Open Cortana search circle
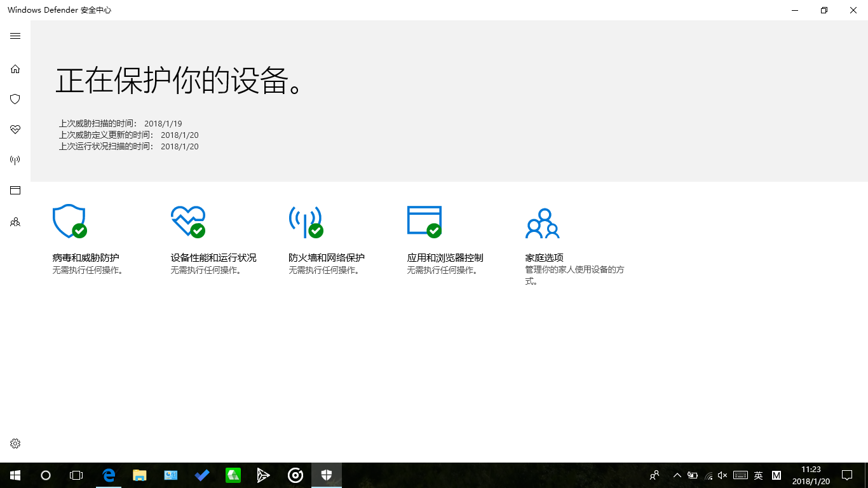 click(x=46, y=475)
